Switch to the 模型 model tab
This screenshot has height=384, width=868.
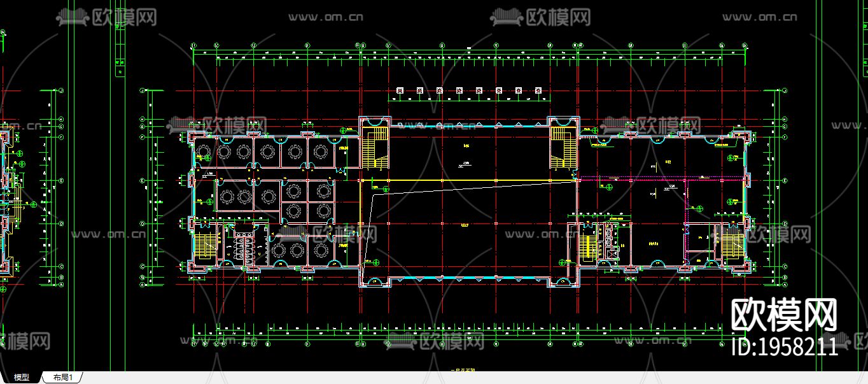(x=21, y=378)
